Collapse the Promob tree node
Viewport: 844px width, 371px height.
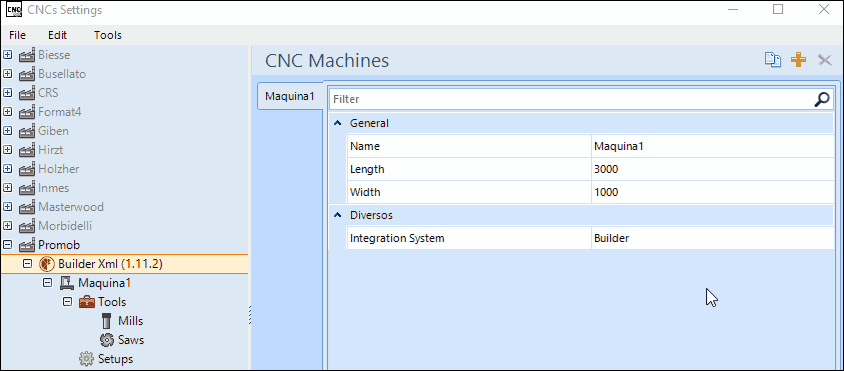pyautogui.click(x=8, y=245)
